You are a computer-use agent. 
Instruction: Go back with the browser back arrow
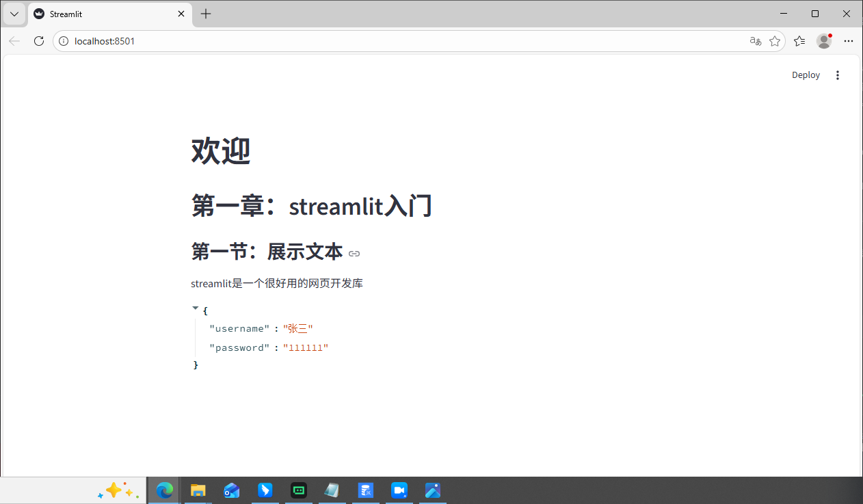point(14,41)
